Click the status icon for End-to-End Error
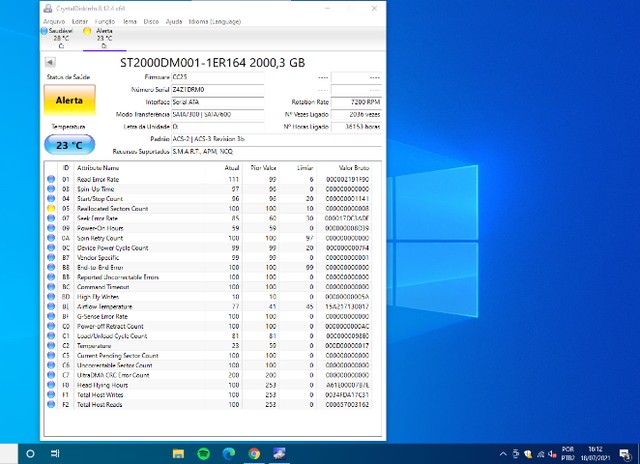This screenshot has height=464, width=640. click(51, 267)
